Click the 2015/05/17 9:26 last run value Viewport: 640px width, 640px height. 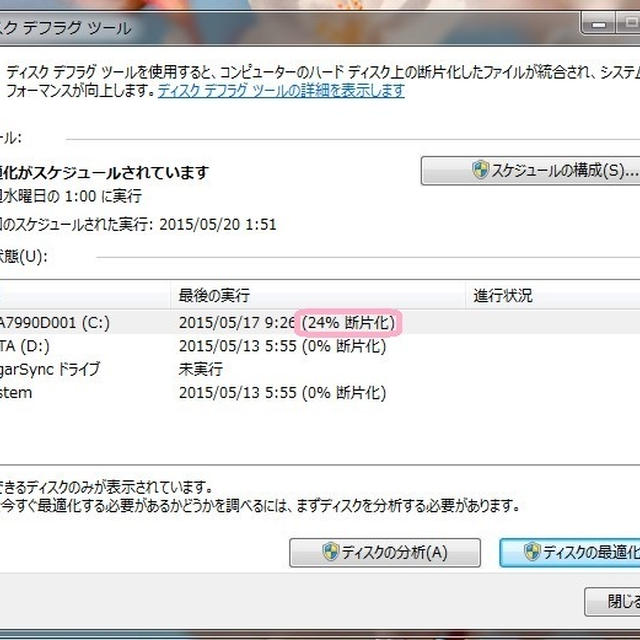237,323
